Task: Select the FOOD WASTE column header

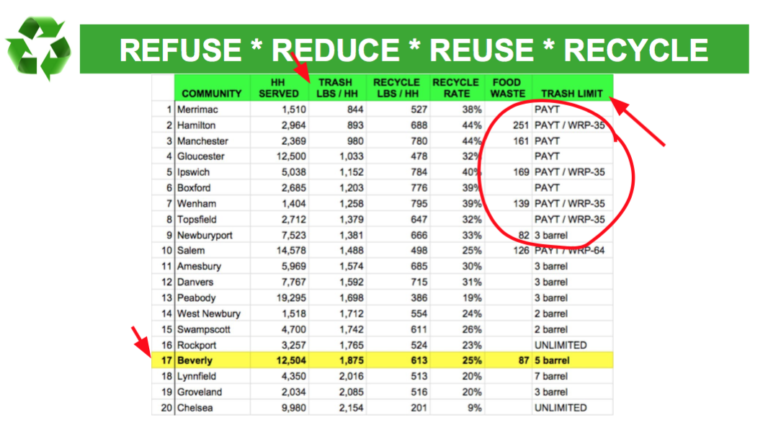Action: coord(507,88)
